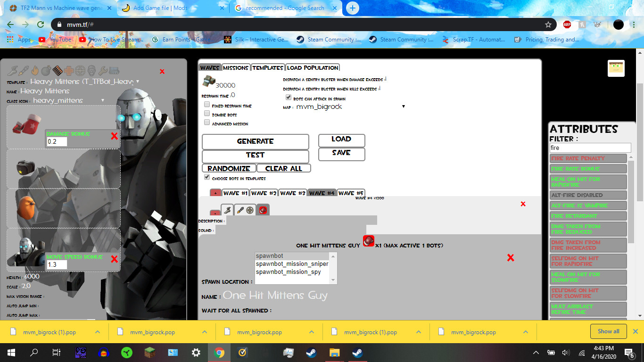
Task: Click the Randomize button
Action: (x=229, y=168)
